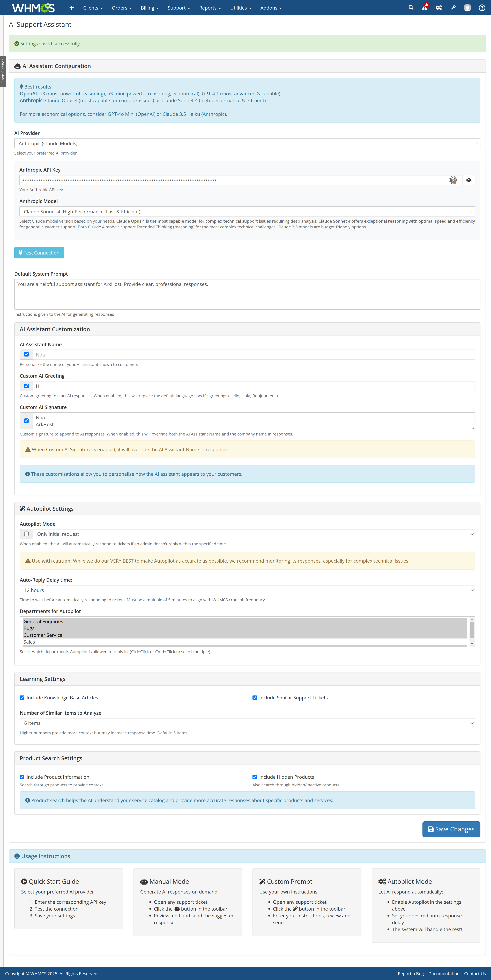Open the Reports menu
Viewport: 491px width, 980px height.
click(x=210, y=8)
